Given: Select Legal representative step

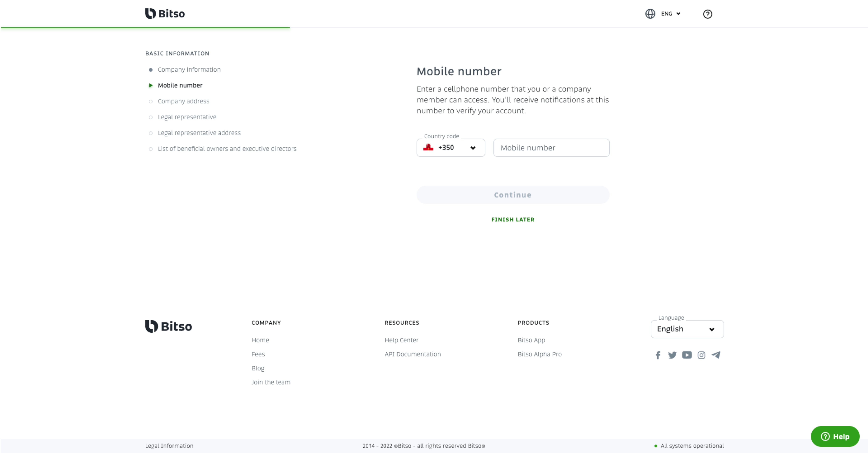Looking at the screenshot, I should click(187, 117).
